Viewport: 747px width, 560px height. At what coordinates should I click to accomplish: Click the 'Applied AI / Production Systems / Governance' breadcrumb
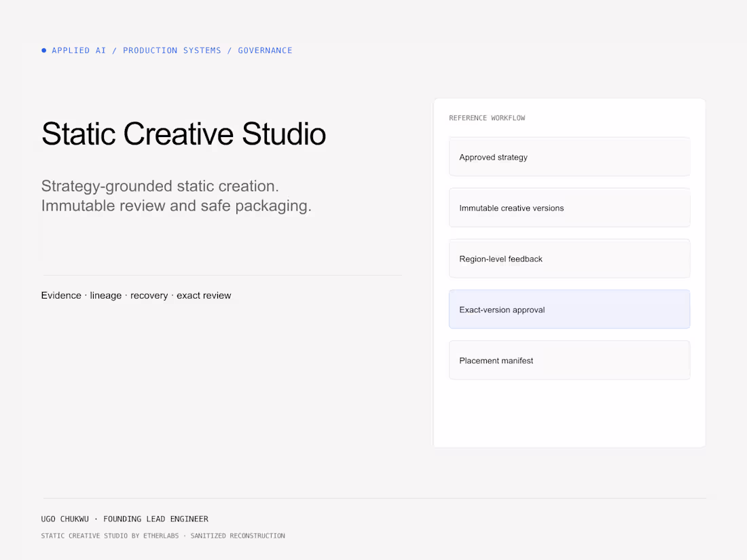point(172,50)
